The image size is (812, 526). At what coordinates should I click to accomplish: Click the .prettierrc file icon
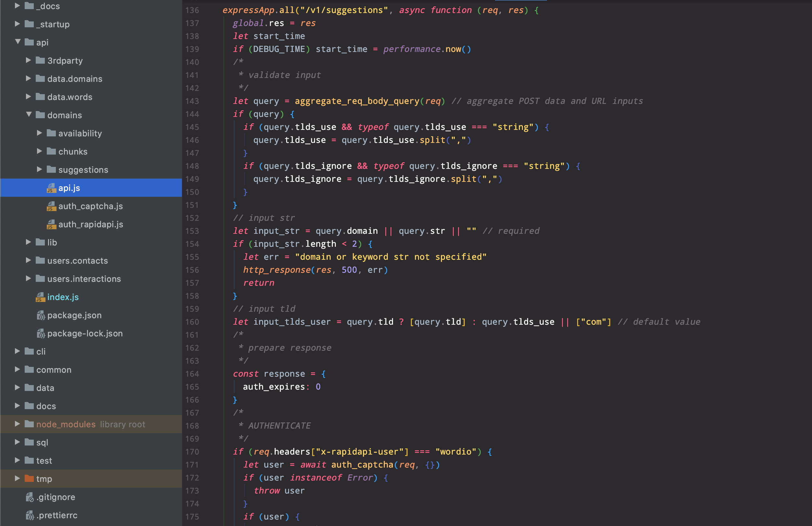pos(30,515)
